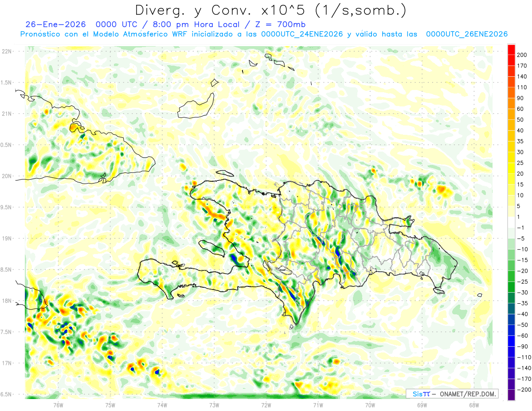The width and height of the screenshot is (532, 411).
Task: Click the '19N' latitude label
Action: (x=7, y=239)
